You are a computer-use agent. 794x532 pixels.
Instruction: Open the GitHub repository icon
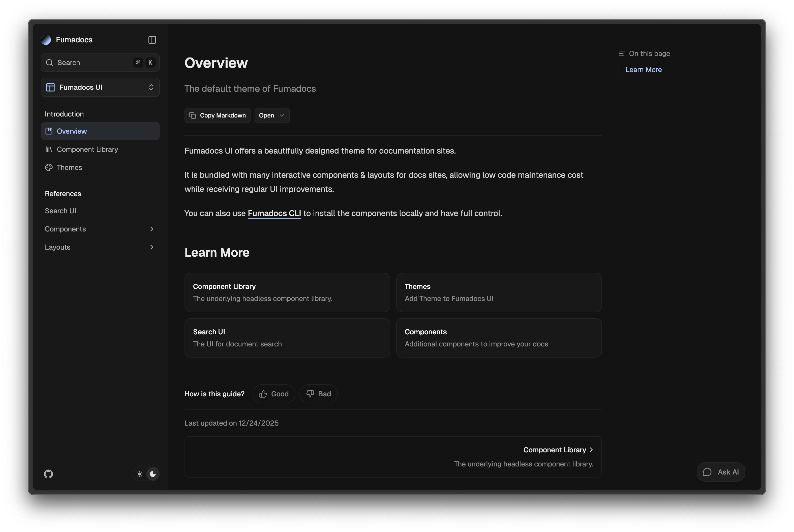(x=48, y=474)
